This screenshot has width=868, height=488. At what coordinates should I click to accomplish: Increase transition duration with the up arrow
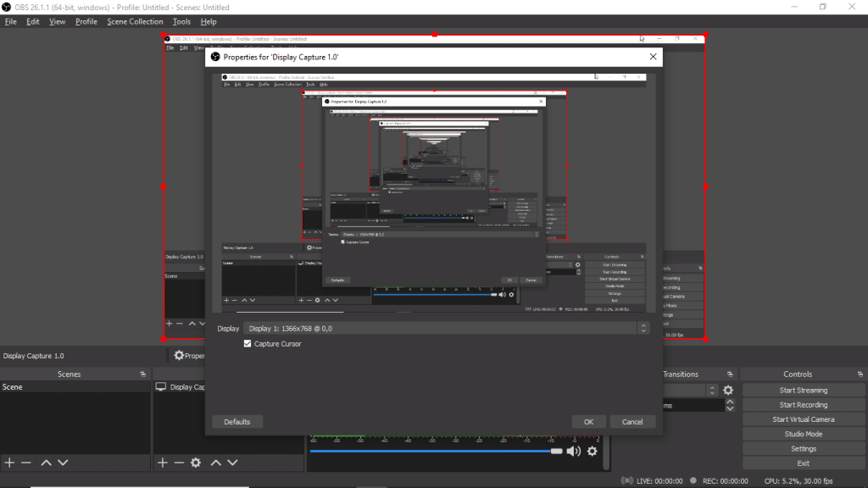pos(730,402)
